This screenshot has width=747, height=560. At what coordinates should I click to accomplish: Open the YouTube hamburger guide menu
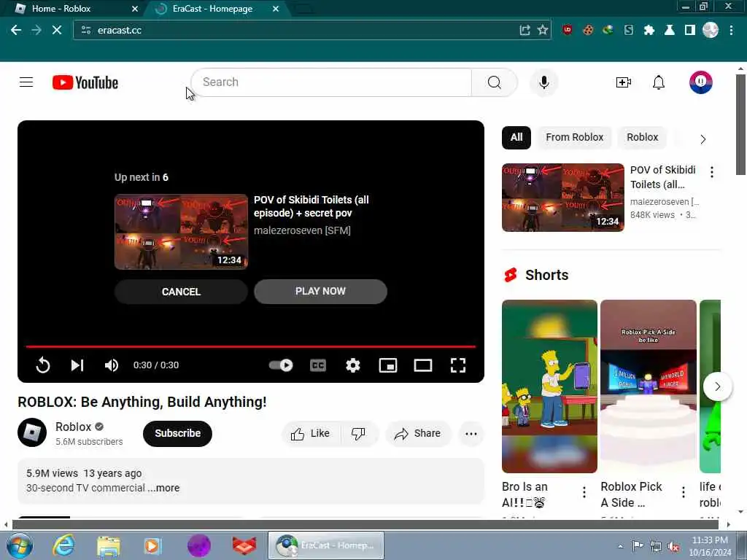(26, 82)
